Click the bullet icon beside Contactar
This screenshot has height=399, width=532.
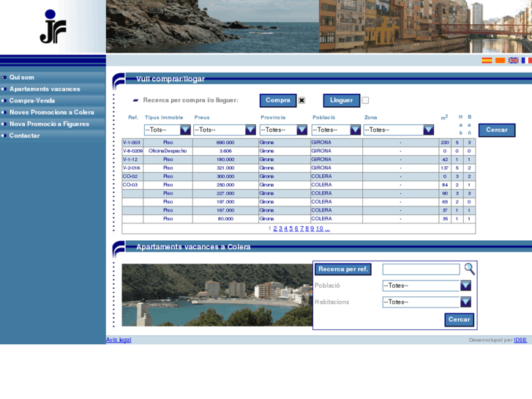pyautogui.click(x=4, y=136)
